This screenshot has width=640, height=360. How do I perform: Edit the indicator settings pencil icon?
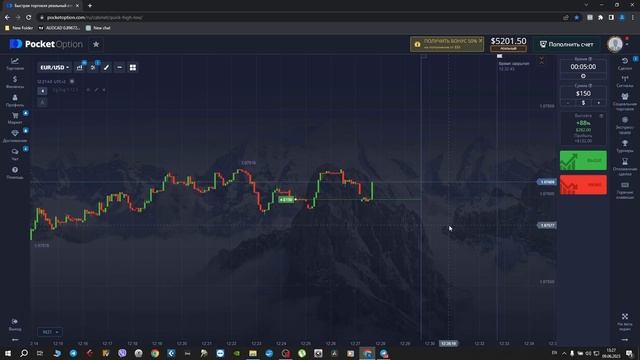click(96, 90)
